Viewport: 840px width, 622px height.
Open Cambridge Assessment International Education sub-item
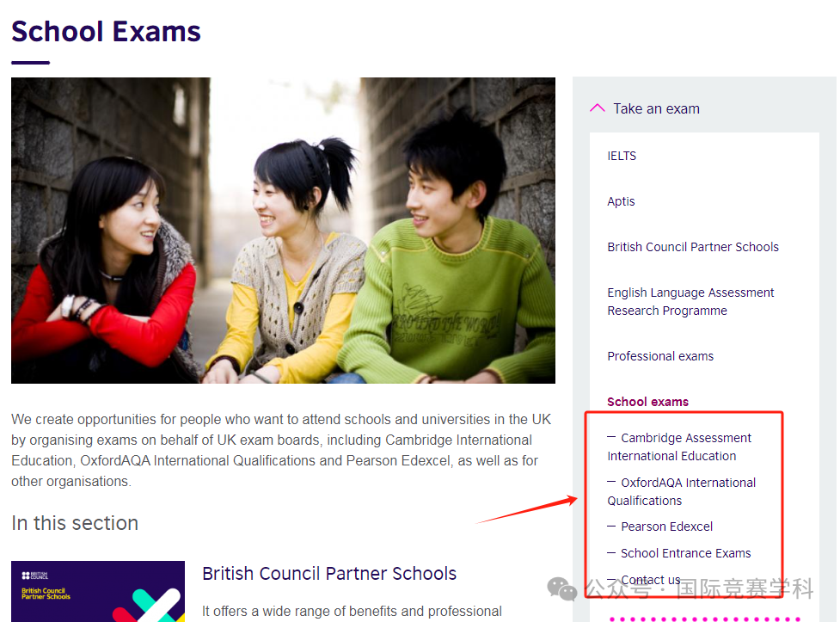coord(679,446)
